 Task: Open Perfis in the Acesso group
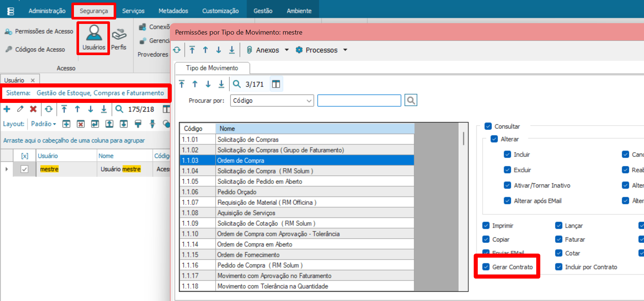pos(119,39)
